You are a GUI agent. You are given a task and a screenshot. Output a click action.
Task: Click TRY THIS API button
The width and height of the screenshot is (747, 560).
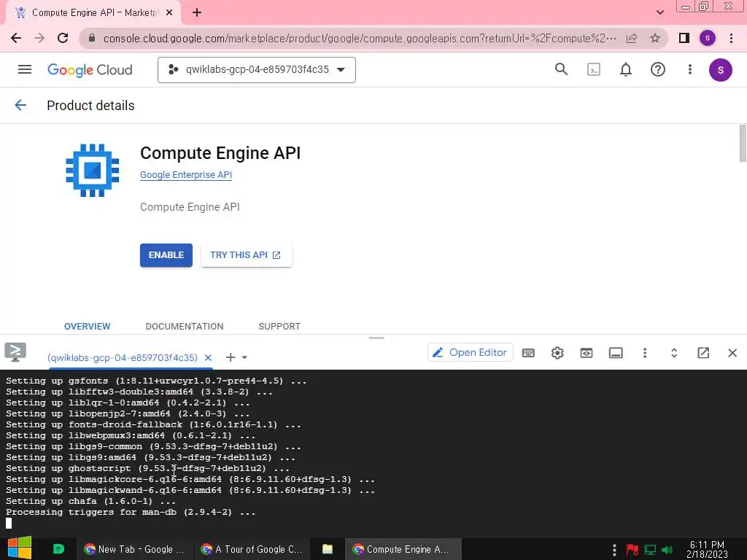click(246, 255)
